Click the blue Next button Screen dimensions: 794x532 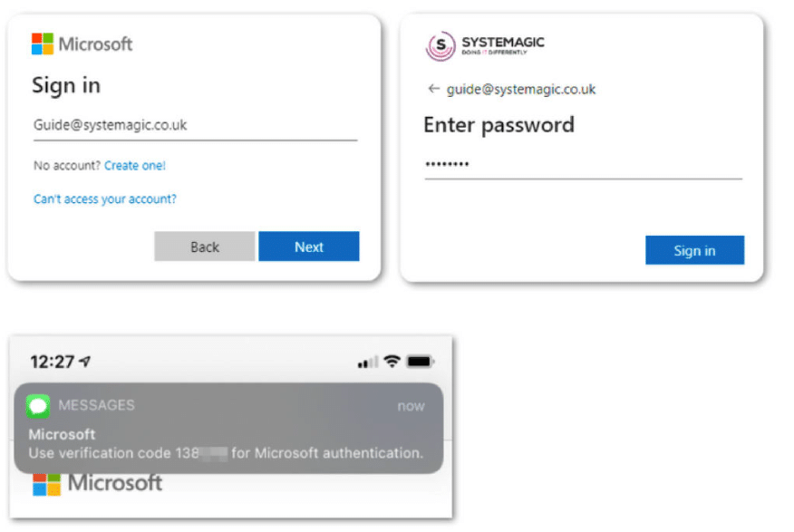pyautogui.click(x=309, y=247)
